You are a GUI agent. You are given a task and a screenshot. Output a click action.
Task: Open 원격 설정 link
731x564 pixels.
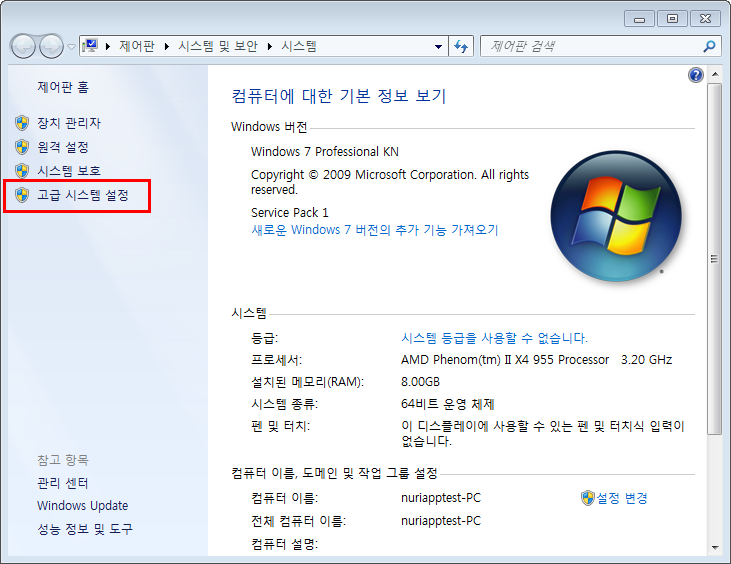coord(63,147)
